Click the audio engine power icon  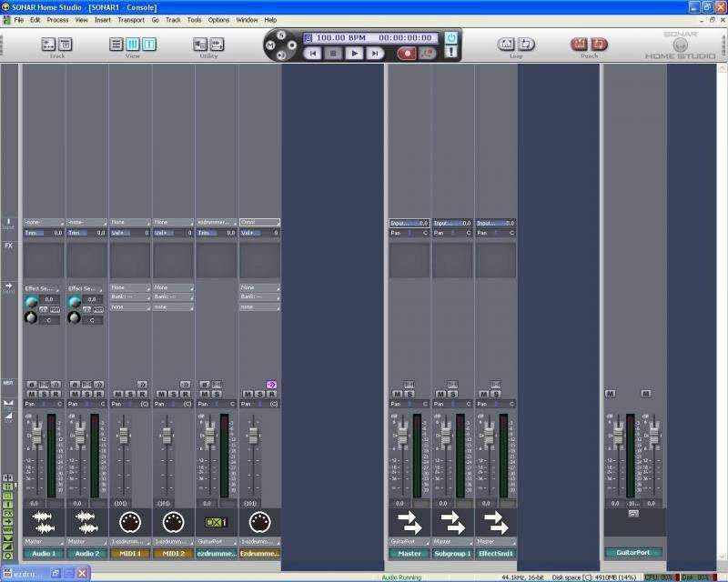point(451,37)
